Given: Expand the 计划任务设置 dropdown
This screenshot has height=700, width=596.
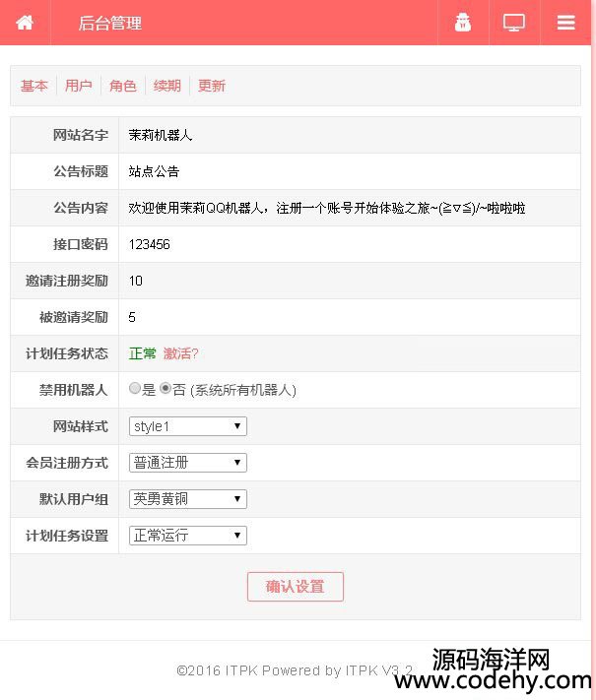Looking at the screenshot, I should coord(187,536).
